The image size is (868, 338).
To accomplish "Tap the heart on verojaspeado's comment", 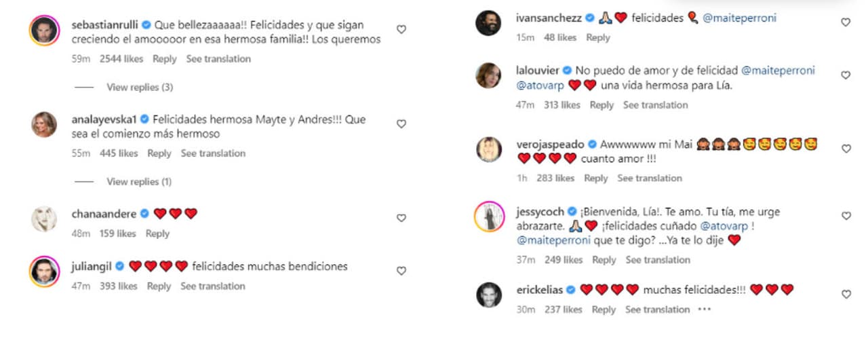I will click(845, 149).
